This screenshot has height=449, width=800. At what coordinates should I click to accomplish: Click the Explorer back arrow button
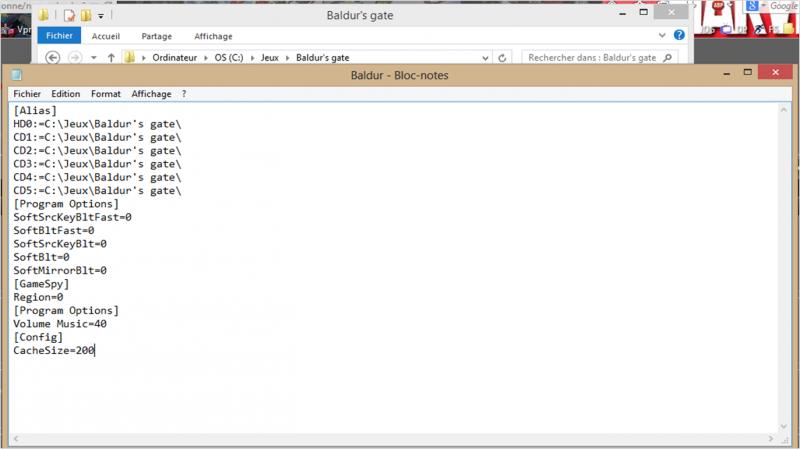[x=53, y=58]
